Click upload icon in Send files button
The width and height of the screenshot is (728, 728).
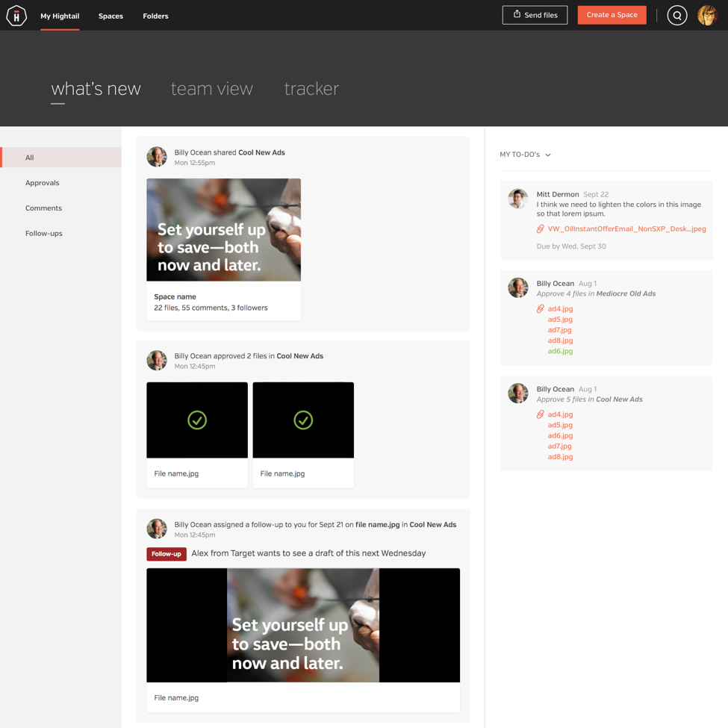(517, 14)
